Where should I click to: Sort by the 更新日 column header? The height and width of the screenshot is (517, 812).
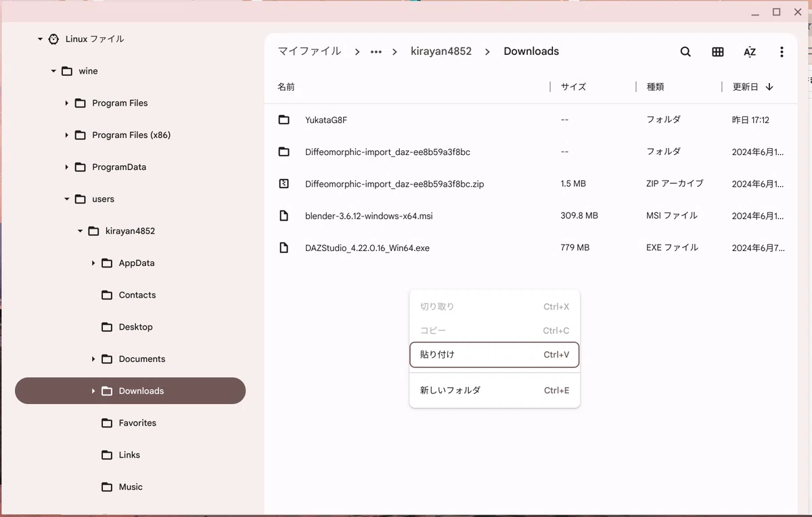coord(745,87)
